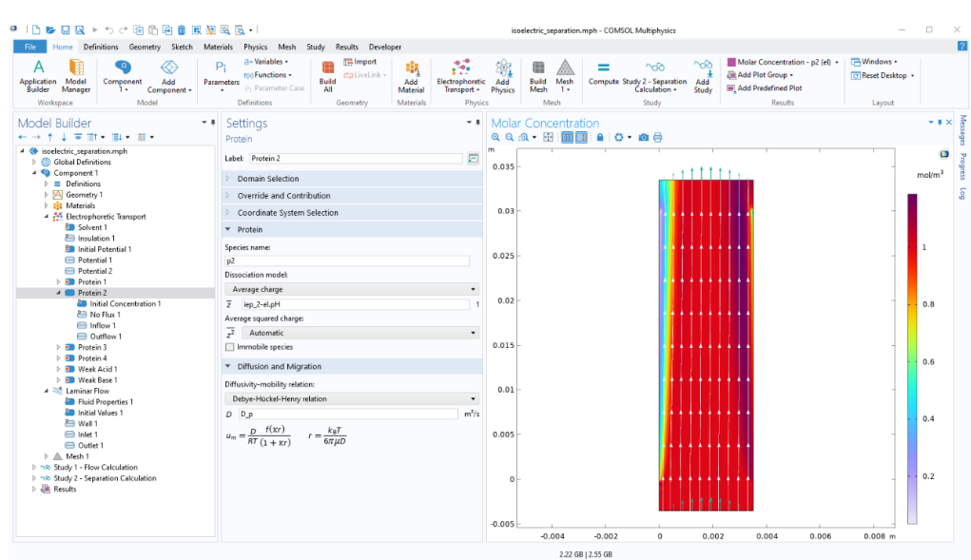The width and height of the screenshot is (971, 560).
Task: Switch to the Developer ribbon tab
Action: click(385, 47)
